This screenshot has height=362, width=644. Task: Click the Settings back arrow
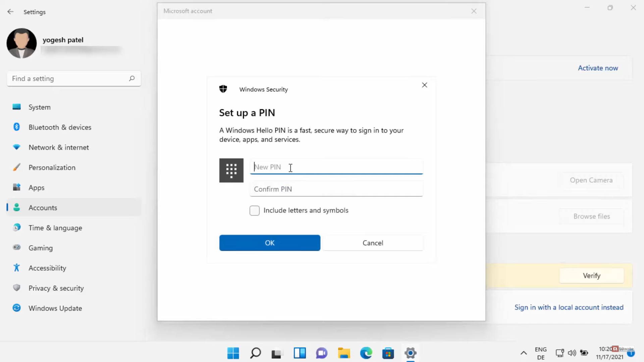[10, 12]
